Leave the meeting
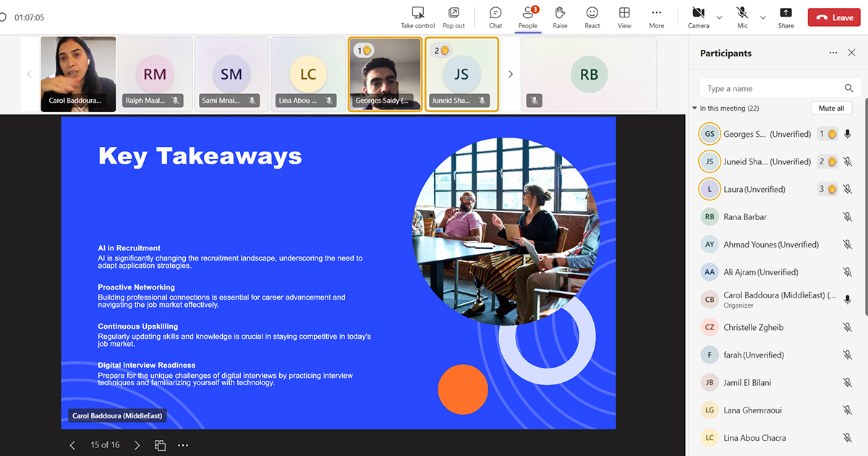This screenshot has width=868, height=456. click(834, 17)
